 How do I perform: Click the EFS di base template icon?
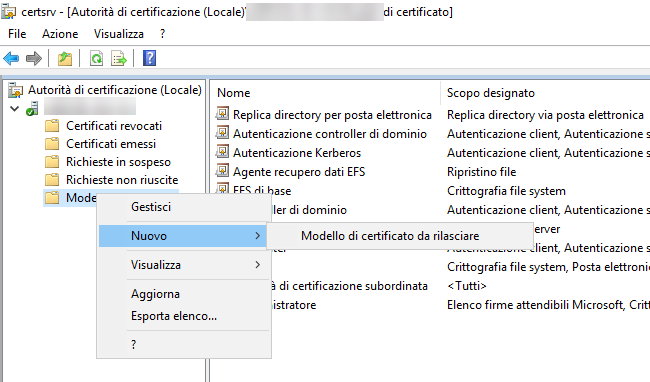click(222, 188)
